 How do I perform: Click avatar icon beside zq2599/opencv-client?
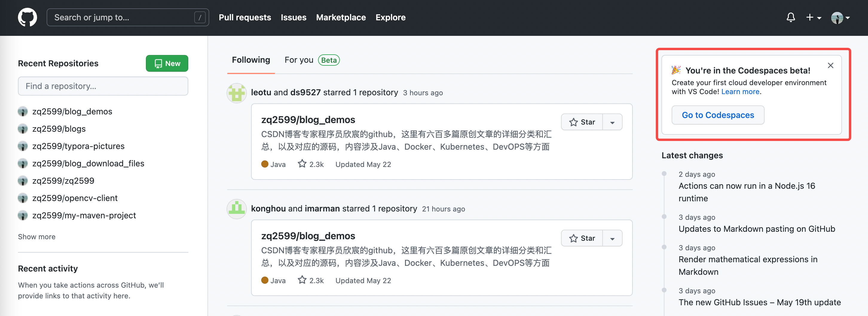23,198
